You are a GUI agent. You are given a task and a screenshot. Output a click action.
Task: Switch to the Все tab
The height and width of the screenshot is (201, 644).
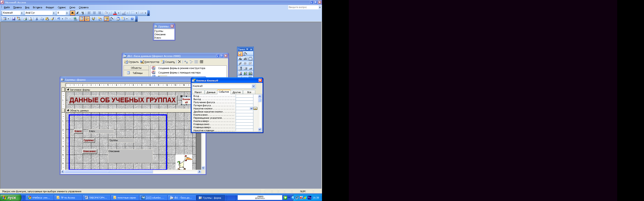coord(249,92)
